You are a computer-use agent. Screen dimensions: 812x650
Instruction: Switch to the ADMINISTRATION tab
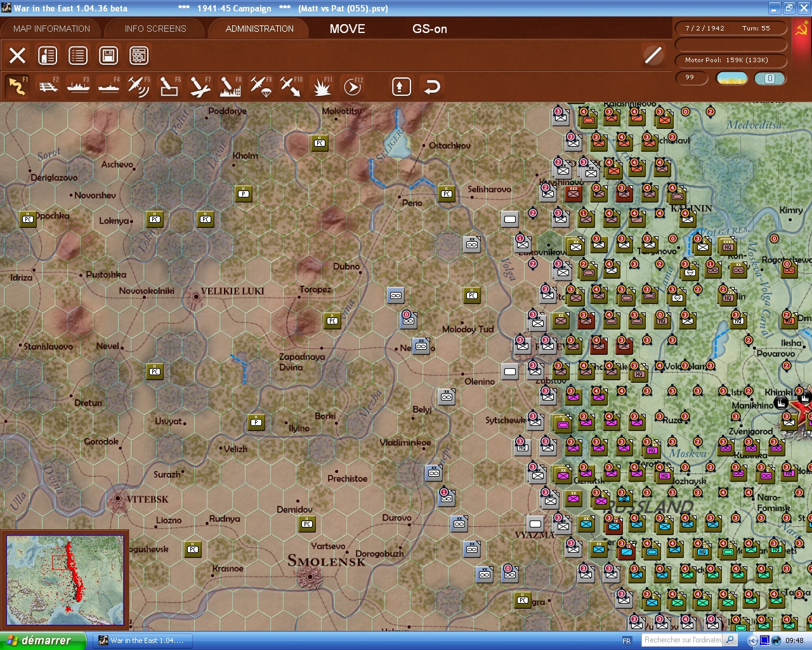[259, 29]
